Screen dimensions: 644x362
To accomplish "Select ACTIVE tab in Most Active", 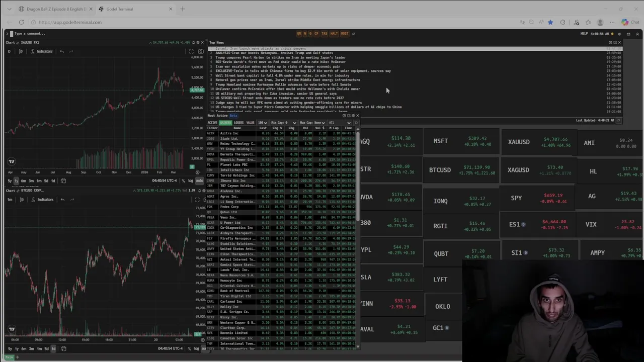I will 212,123.
